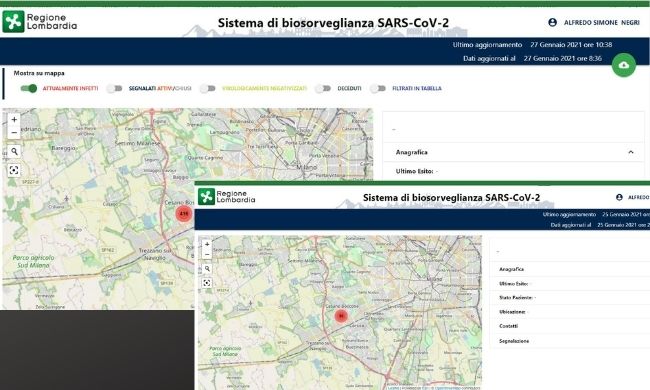
Task: Open user account icon beside ALFREDO SIMONE NEGRI
Action: tap(552, 22)
